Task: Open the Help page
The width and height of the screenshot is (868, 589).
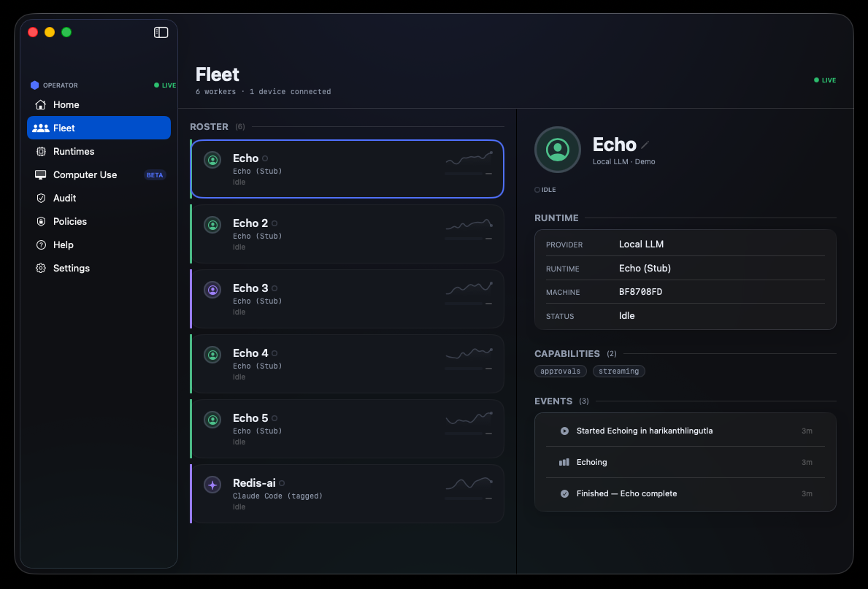Action: click(99, 245)
